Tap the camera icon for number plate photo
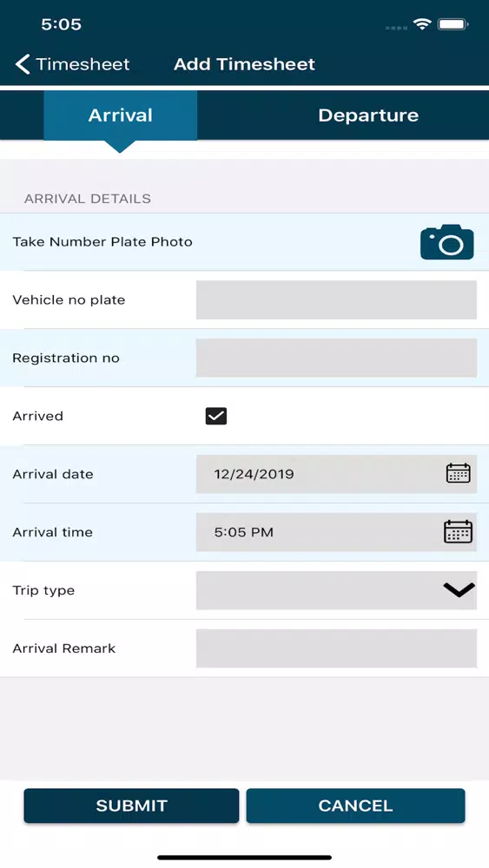489x868 pixels. tap(447, 242)
